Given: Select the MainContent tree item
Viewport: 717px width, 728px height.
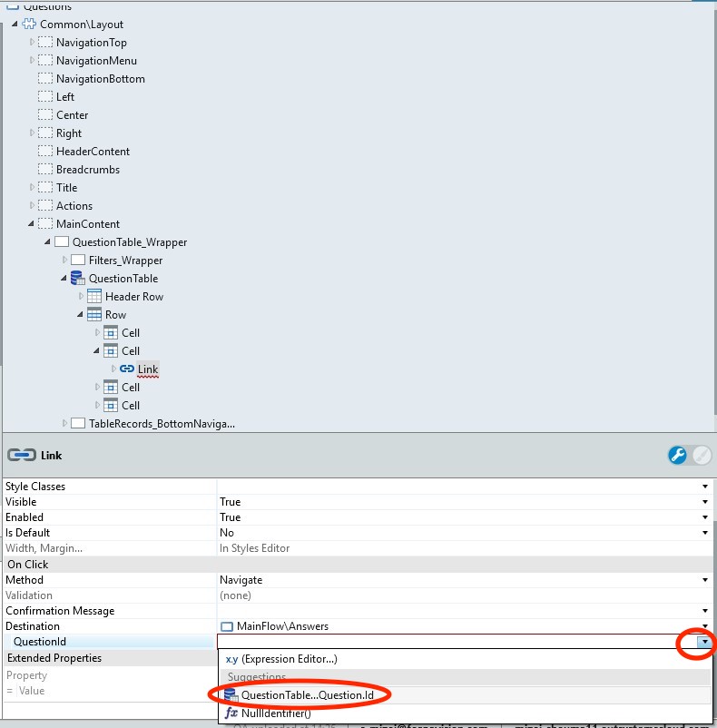Looking at the screenshot, I should 88,224.
